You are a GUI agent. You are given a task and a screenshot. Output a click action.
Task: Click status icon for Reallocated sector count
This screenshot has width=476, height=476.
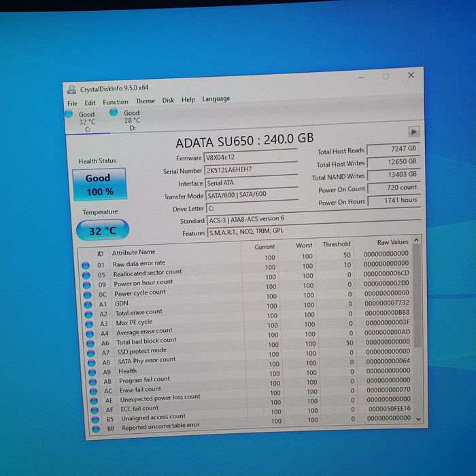point(86,275)
